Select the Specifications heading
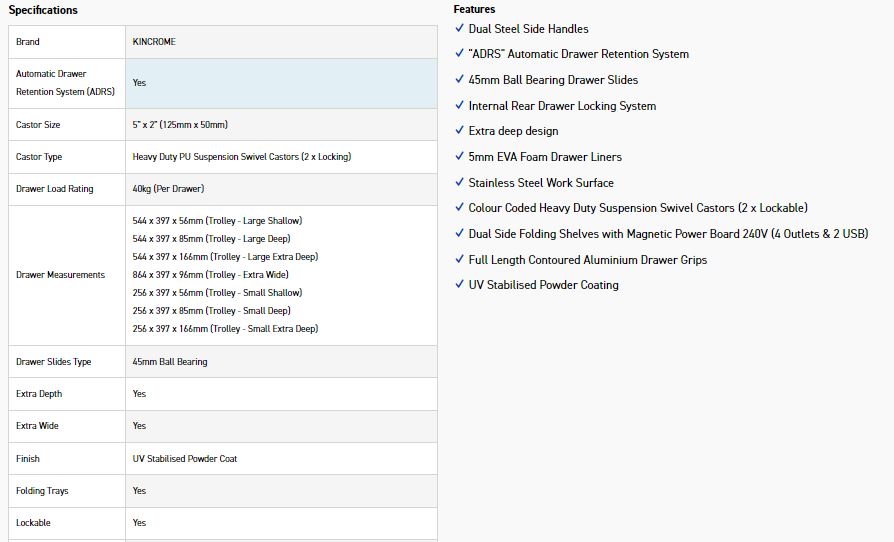The height and width of the screenshot is (542, 894). [x=43, y=10]
